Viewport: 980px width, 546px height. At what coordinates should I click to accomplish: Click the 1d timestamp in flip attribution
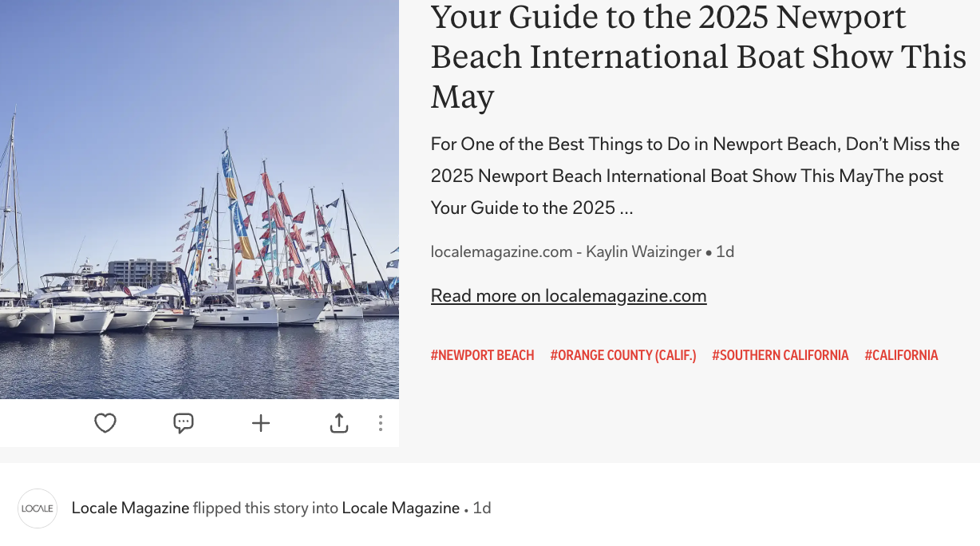tap(482, 508)
